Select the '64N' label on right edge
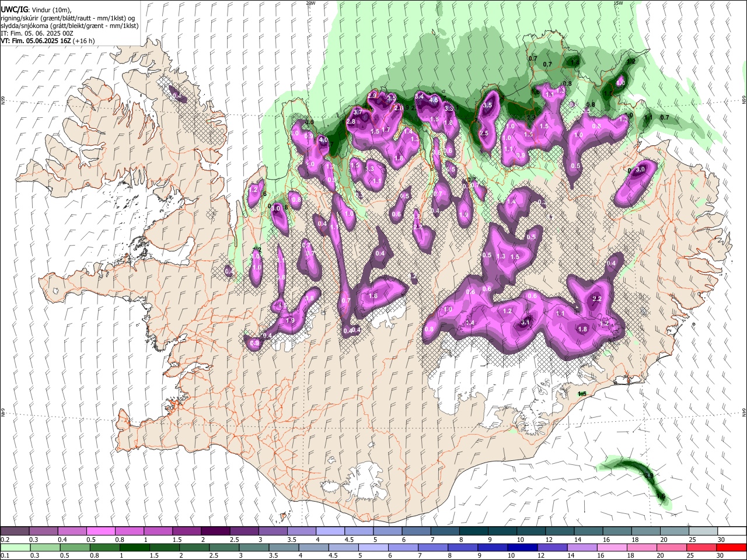 (744, 412)
